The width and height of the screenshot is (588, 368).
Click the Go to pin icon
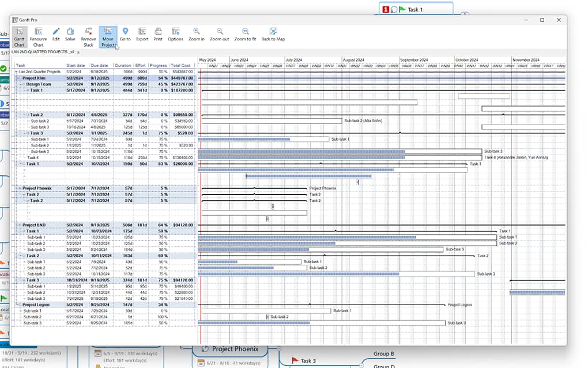pyautogui.click(x=125, y=35)
